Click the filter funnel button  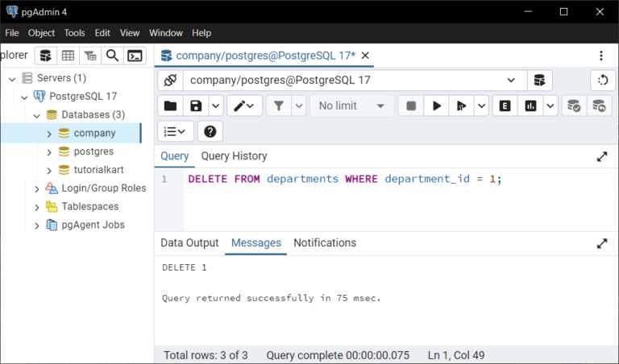(279, 105)
